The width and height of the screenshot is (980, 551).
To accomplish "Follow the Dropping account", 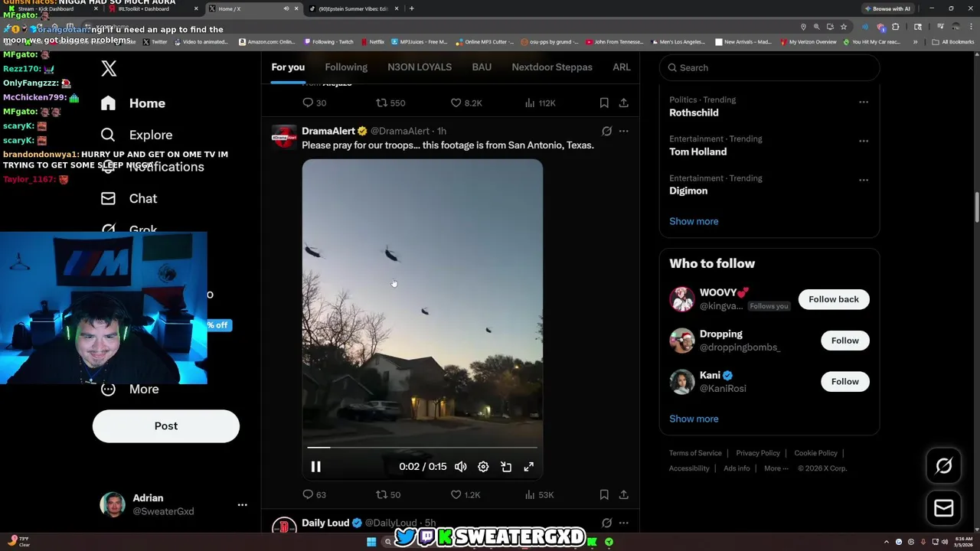I will [845, 341].
